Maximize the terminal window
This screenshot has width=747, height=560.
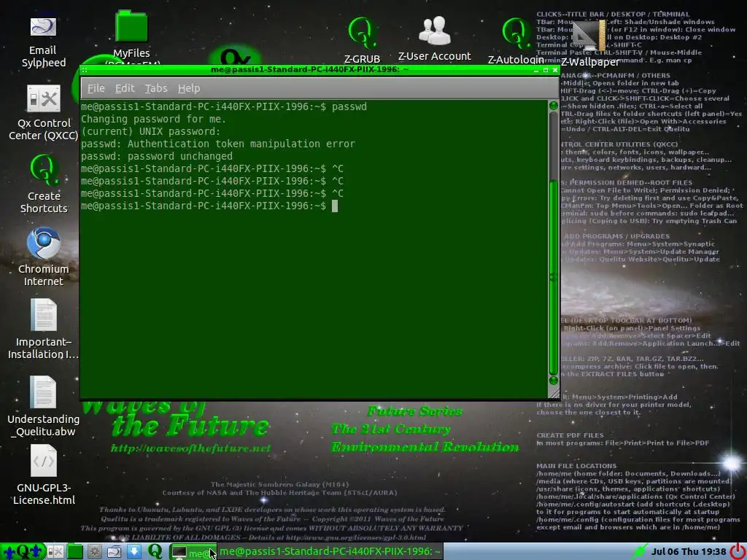(x=546, y=70)
